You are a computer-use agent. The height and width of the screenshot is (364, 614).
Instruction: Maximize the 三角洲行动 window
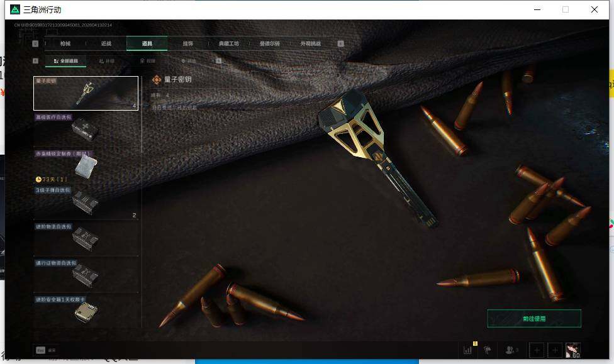point(566,9)
